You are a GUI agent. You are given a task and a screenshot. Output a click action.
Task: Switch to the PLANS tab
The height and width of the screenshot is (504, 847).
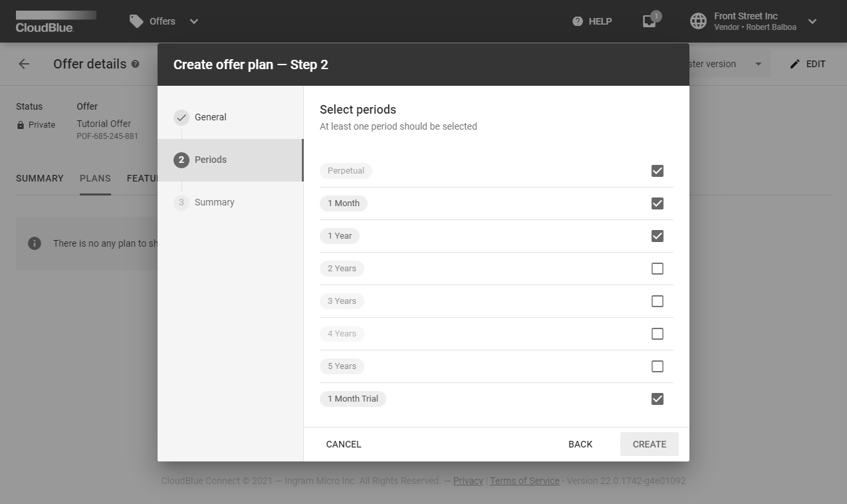click(x=95, y=178)
